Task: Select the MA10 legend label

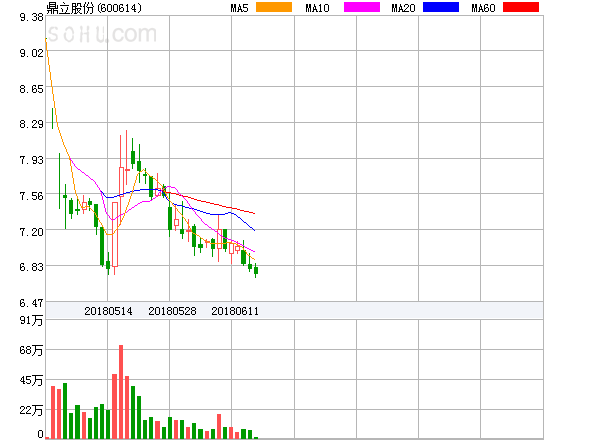Action: tap(317, 8)
